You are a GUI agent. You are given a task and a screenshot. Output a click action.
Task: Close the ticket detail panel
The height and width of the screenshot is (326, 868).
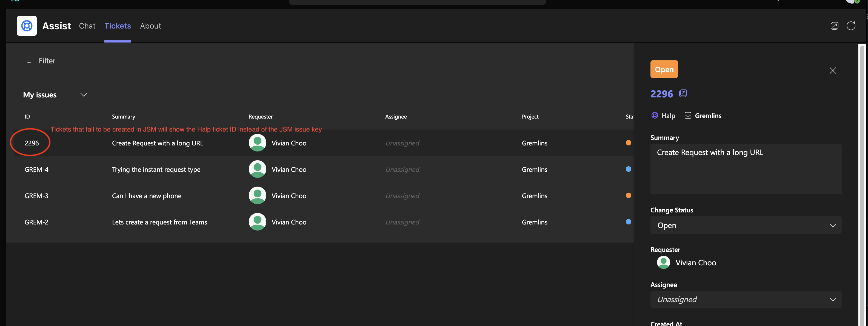click(833, 71)
